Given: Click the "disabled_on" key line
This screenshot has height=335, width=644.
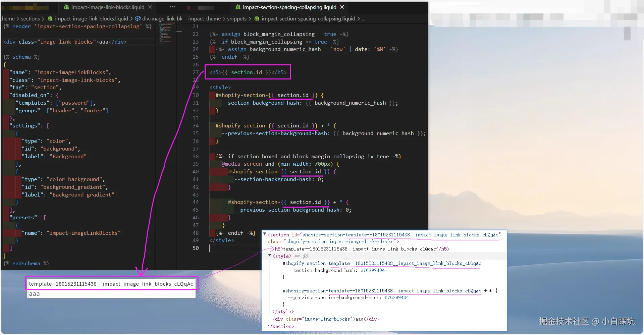Looking at the screenshot, I should (x=34, y=95).
